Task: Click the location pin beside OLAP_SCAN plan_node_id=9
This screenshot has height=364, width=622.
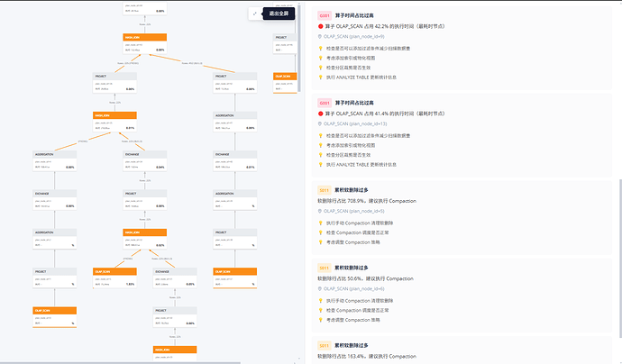Action: [x=321, y=37]
